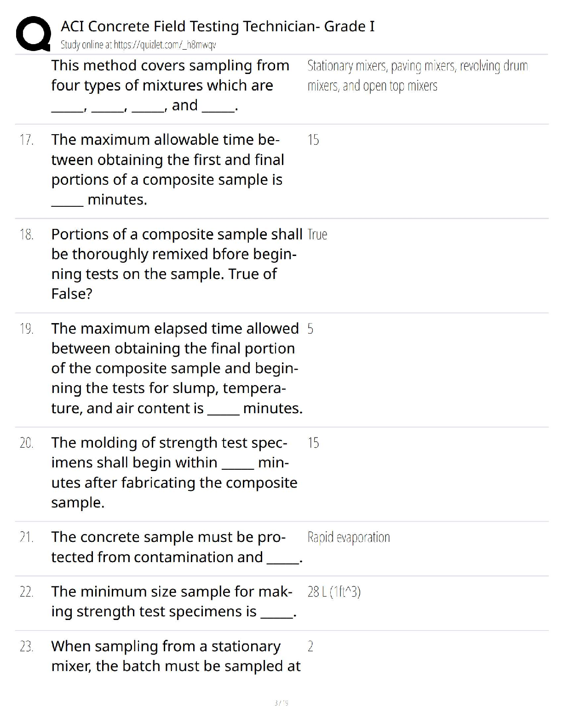Select the 'Rapid evaporation' answer
This screenshot has width=563, height=728.
349,537
